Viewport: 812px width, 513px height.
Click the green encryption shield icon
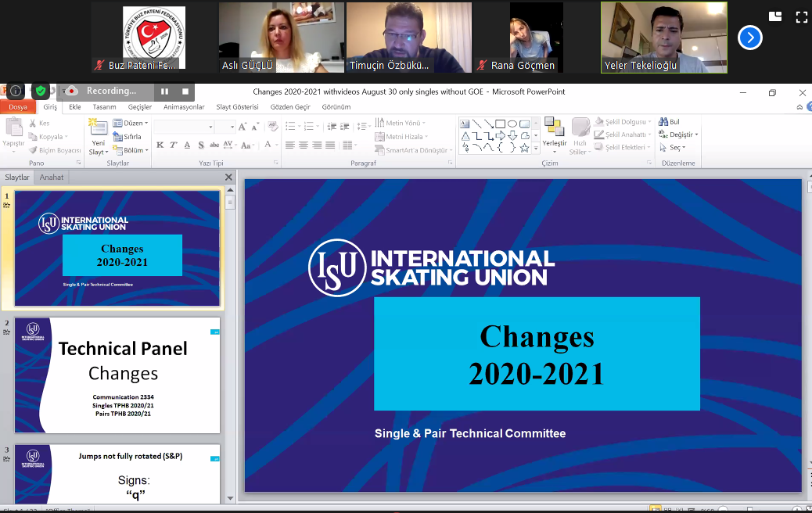click(x=40, y=91)
